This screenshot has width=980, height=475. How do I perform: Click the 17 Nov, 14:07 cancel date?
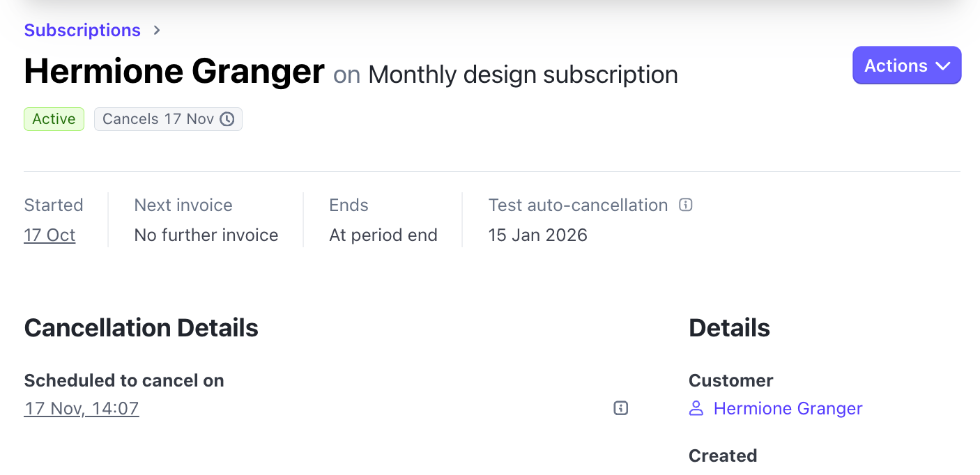pos(82,408)
